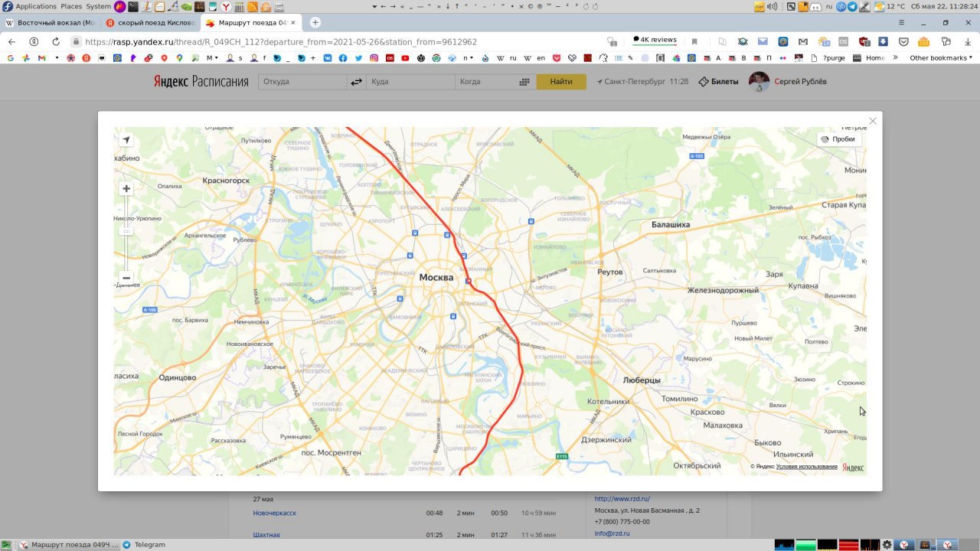Image resolution: width=980 pixels, height=551 pixels.
Task: Close the Маршрут поезда tab
Action: [x=293, y=23]
